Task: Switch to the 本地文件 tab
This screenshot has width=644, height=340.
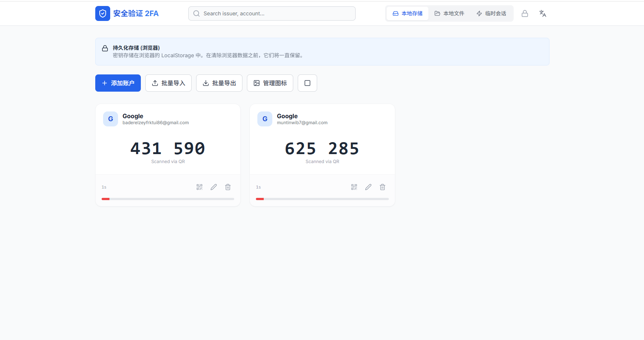Action: (x=449, y=13)
